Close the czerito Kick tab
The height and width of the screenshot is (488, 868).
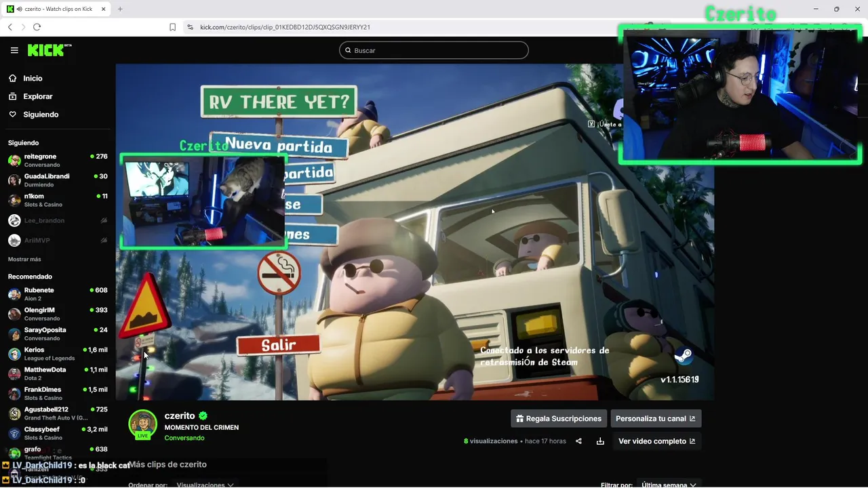point(103,9)
